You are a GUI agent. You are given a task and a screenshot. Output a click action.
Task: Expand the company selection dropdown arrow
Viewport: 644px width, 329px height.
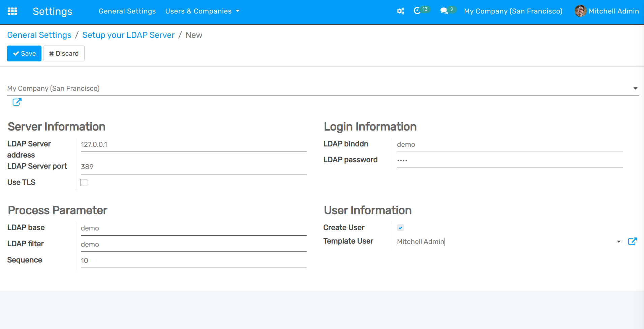635,88
